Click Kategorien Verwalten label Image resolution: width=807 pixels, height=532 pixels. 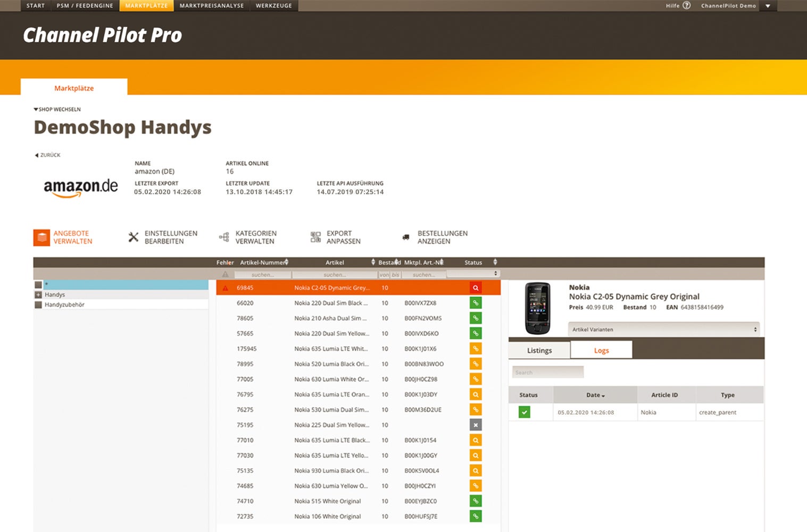tap(256, 237)
